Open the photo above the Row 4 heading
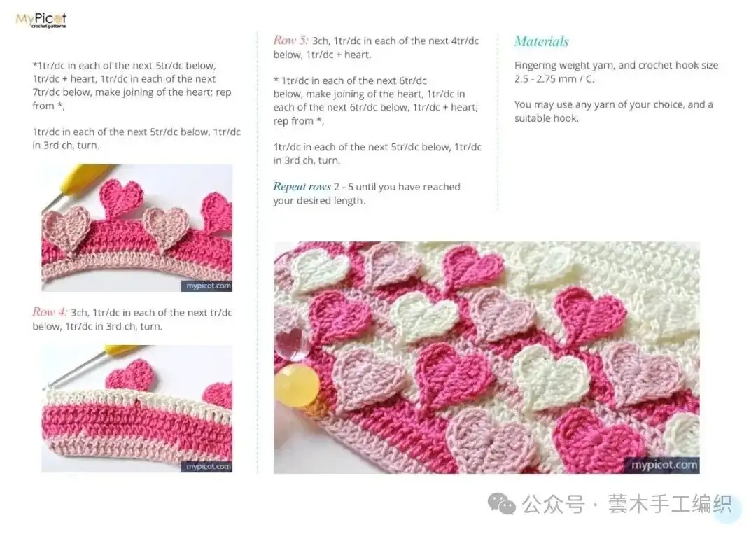 136,227
